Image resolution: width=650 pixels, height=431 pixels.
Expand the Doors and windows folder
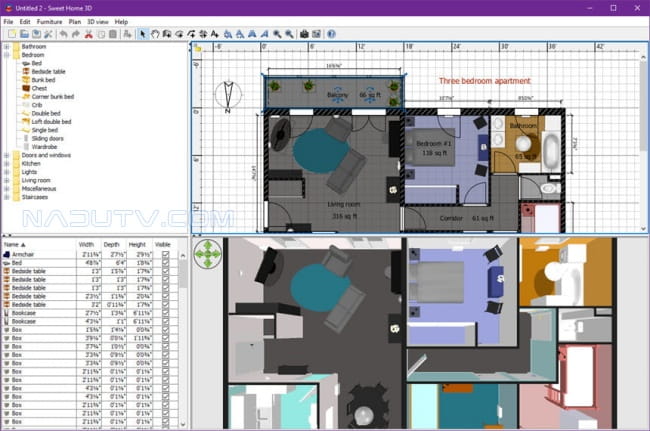[7, 155]
